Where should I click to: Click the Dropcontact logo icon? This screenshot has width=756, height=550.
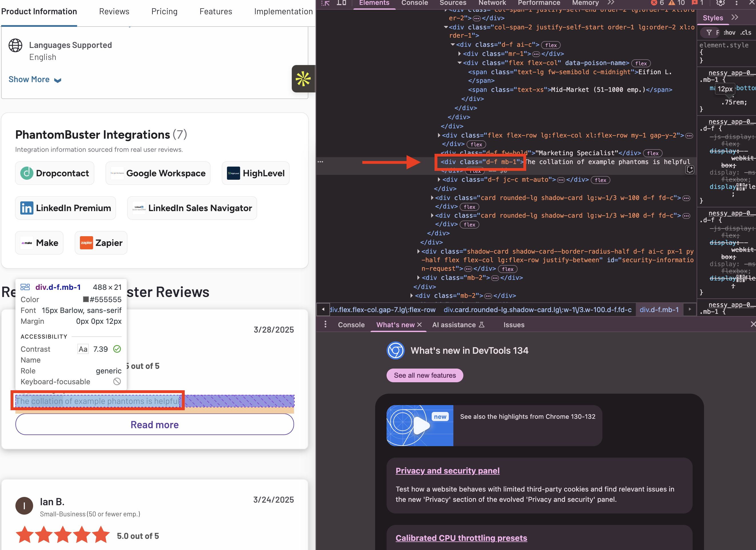click(27, 173)
